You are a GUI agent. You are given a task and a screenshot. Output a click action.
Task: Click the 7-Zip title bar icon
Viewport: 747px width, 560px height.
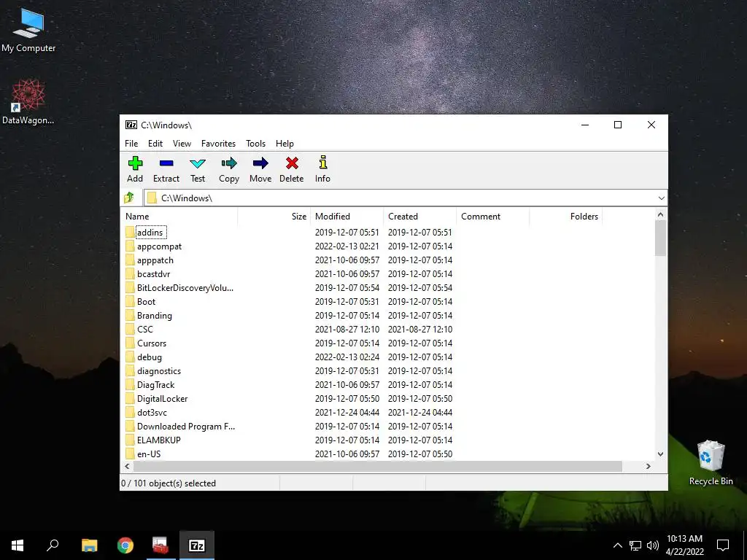131,125
